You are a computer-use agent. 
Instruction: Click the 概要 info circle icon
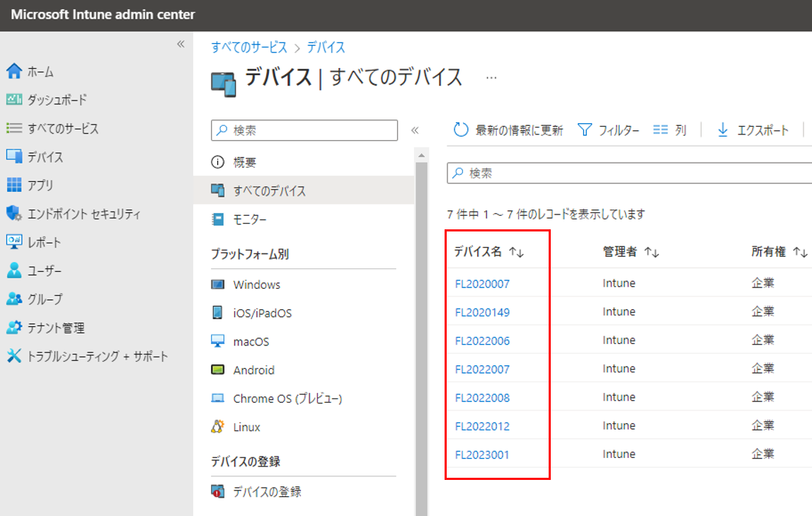click(218, 162)
